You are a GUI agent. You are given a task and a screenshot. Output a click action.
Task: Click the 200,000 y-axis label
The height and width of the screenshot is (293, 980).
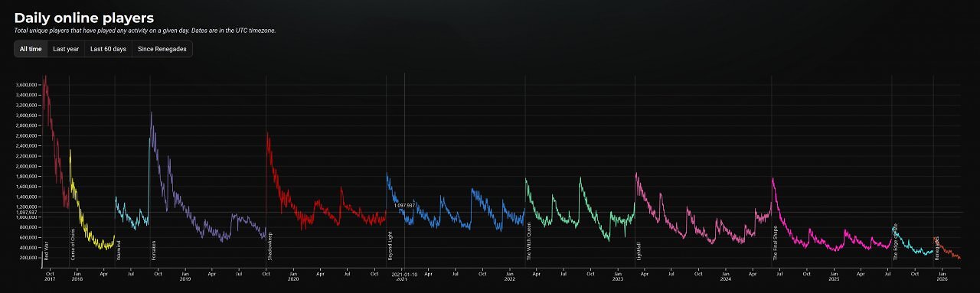[28, 258]
